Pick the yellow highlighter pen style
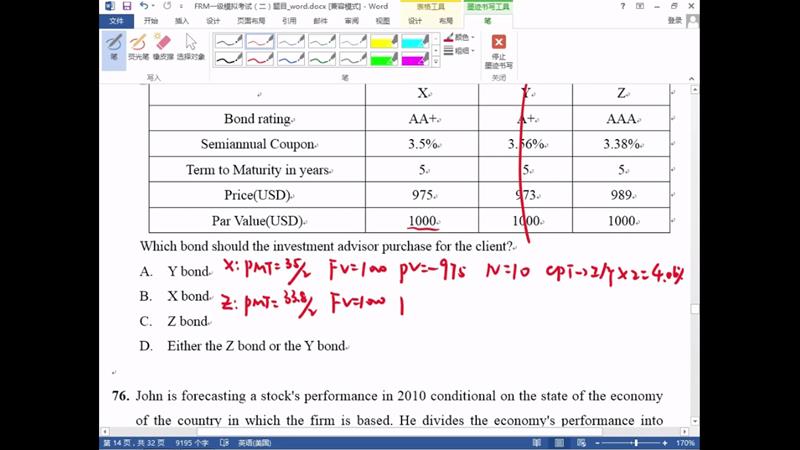The height and width of the screenshot is (450, 800). coord(384,41)
